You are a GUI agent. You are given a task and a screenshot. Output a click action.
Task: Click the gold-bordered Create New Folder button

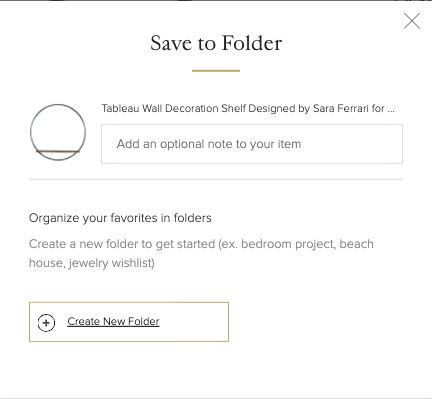pos(129,322)
